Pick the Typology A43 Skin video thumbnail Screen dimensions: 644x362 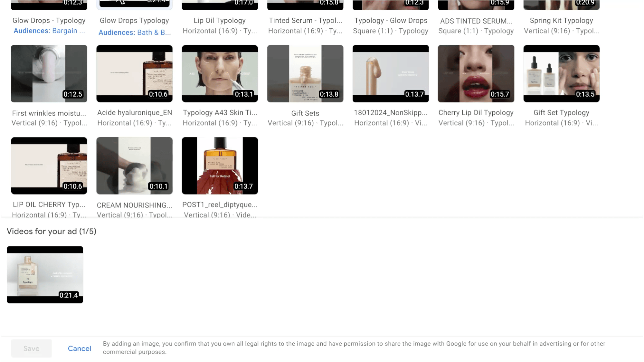coord(220,73)
